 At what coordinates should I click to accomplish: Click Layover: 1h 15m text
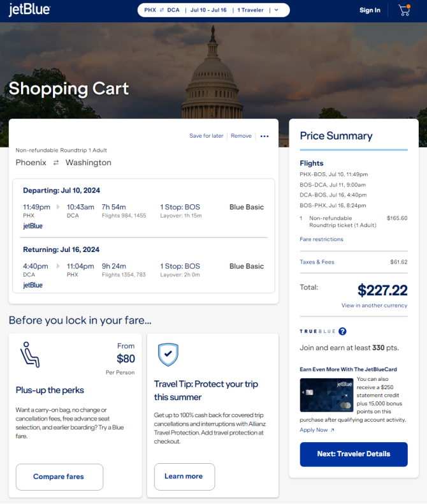coord(181,216)
